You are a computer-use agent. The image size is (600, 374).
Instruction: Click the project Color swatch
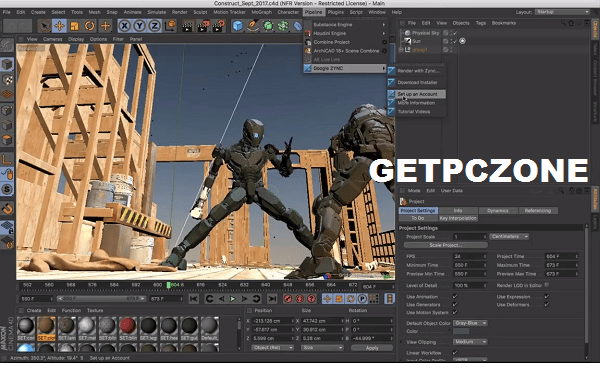[461, 331]
